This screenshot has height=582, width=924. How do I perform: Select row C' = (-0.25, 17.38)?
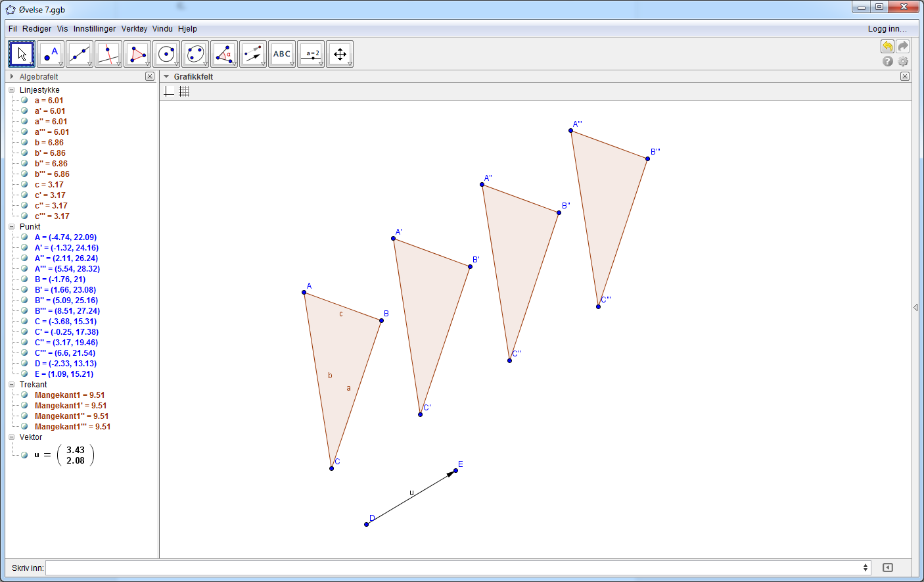click(66, 332)
